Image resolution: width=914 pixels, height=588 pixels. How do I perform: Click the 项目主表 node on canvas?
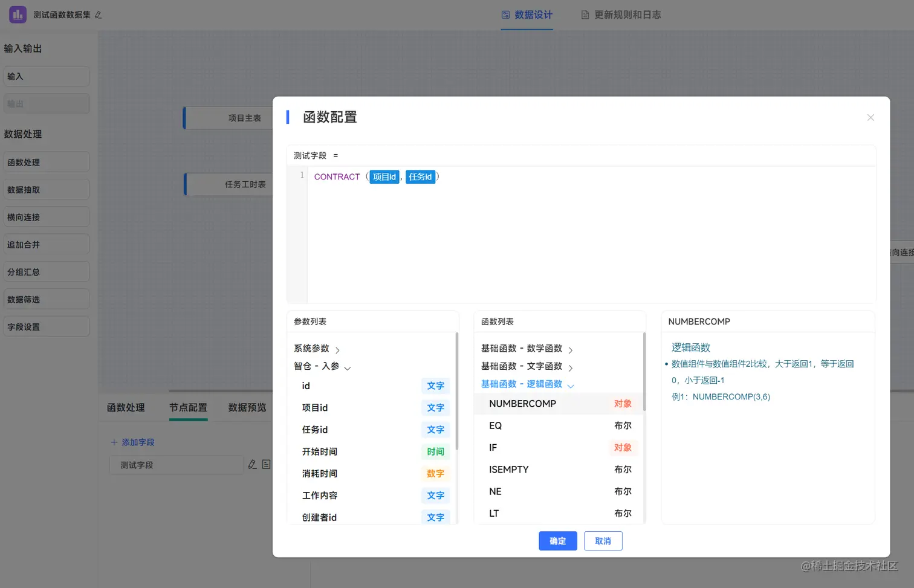coord(228,118)
